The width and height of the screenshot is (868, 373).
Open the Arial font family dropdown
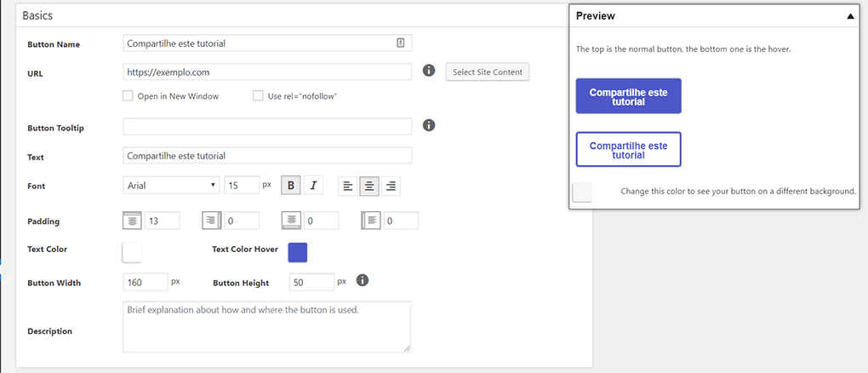(171, 185)
